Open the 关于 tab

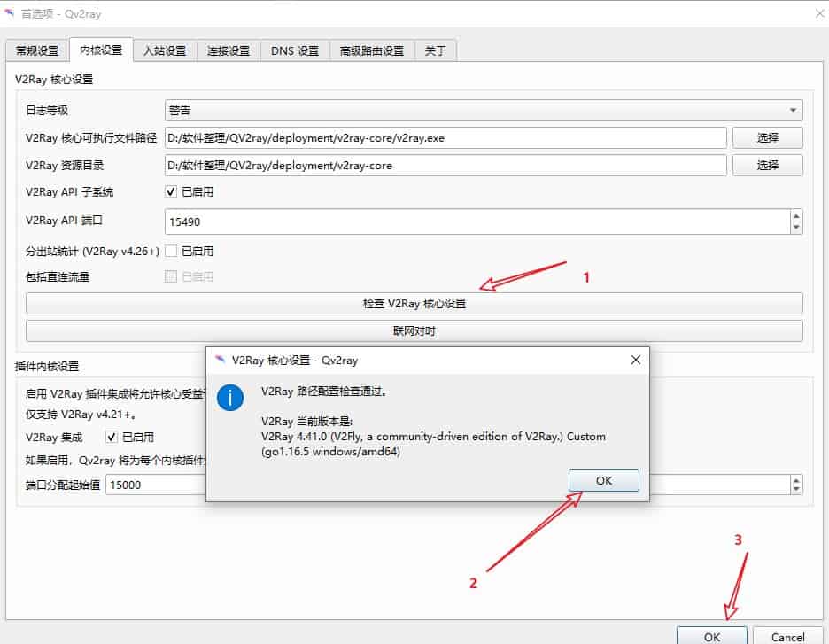[x=434, y=50]
